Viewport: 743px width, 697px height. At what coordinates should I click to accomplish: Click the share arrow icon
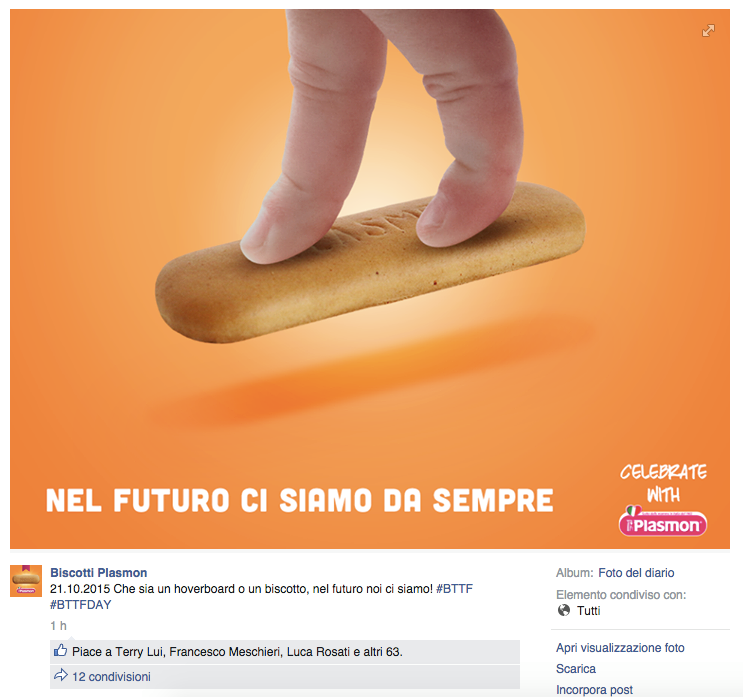(x=60, y=676)
